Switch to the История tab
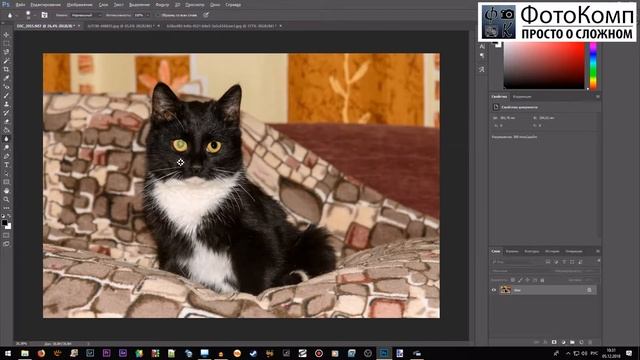This screenshot has width=640, height=360. coord(552,251)
